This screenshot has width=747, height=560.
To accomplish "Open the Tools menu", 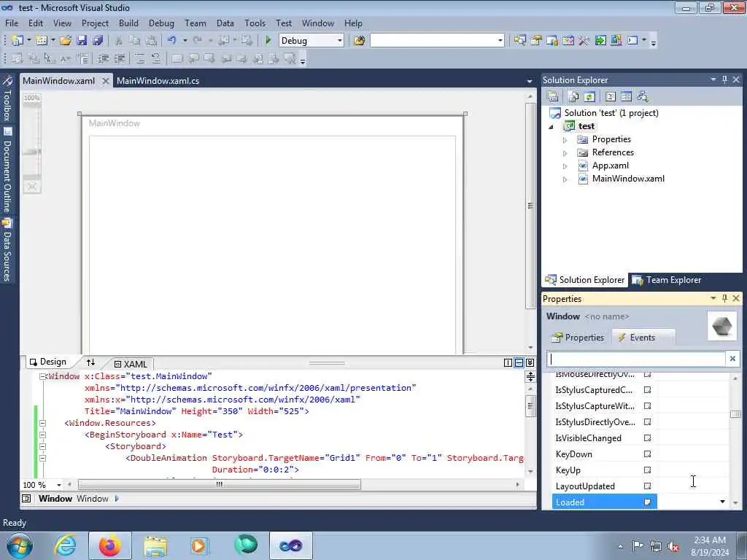I will [255, 23].
